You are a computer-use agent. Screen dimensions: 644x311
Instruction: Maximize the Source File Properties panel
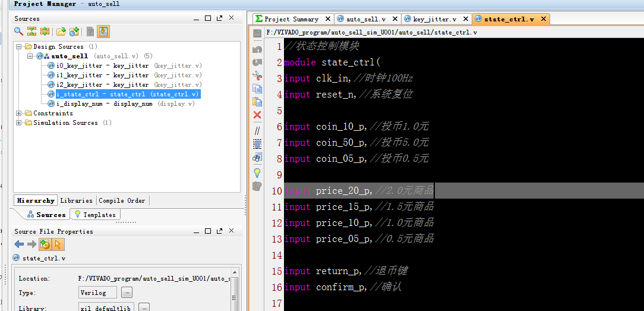[x=208, y=231]
